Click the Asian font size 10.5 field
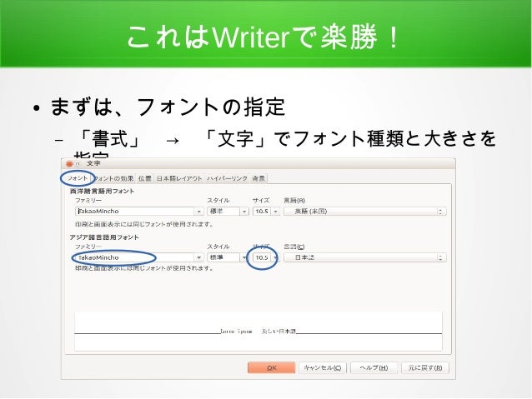 click(x=262, y=257)
